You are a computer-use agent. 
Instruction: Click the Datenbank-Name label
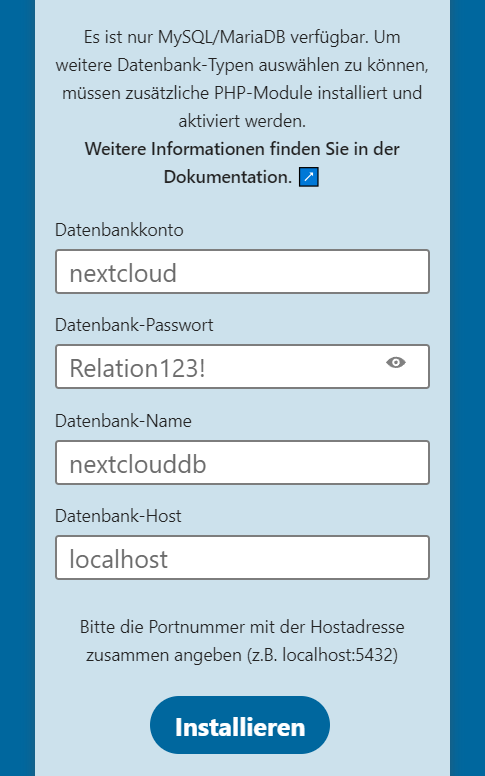pos(123,421)
